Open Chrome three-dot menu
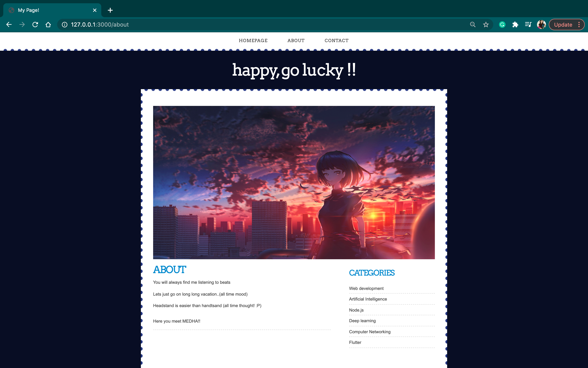 [x=579, y=25]
